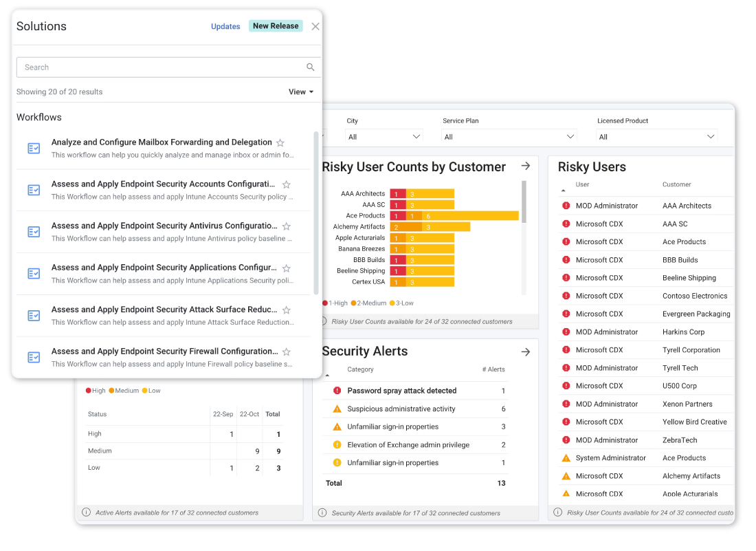Open Endpoint Security Attack Surface Reduction workflow
The height and width of the screenshot is (551, 756).
(x=164, y=310)
